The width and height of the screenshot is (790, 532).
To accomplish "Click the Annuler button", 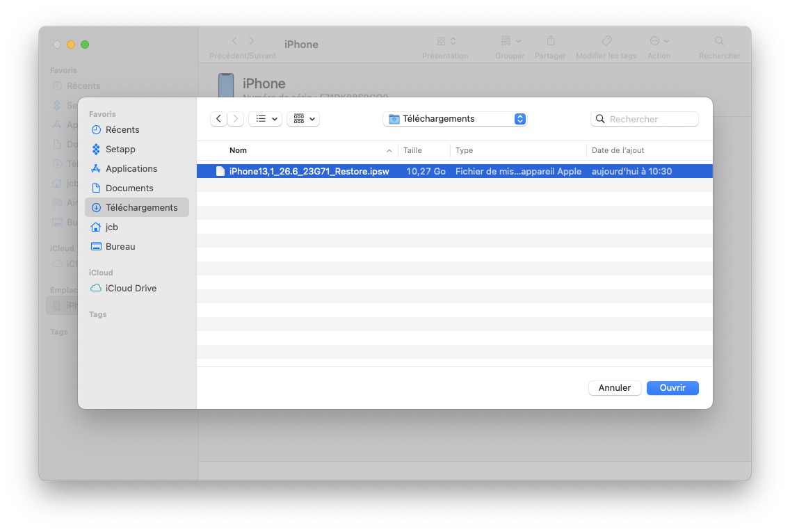I will (615, 388).
